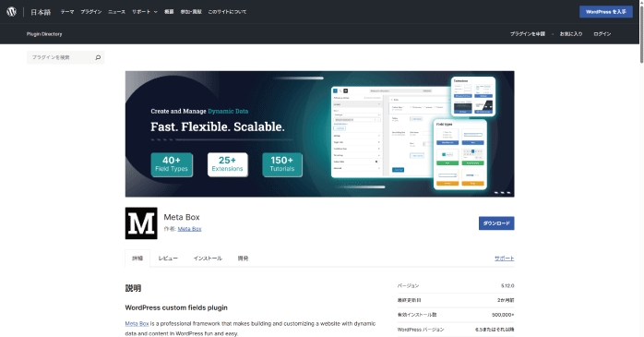This screenshot has height=337, width=644.
Task: Open the サポート dropdown in top menu
Action: [145, 12]
